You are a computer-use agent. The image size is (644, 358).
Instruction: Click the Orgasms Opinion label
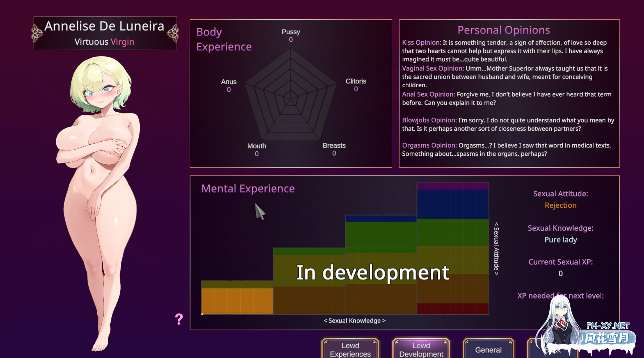pos(429,145)
